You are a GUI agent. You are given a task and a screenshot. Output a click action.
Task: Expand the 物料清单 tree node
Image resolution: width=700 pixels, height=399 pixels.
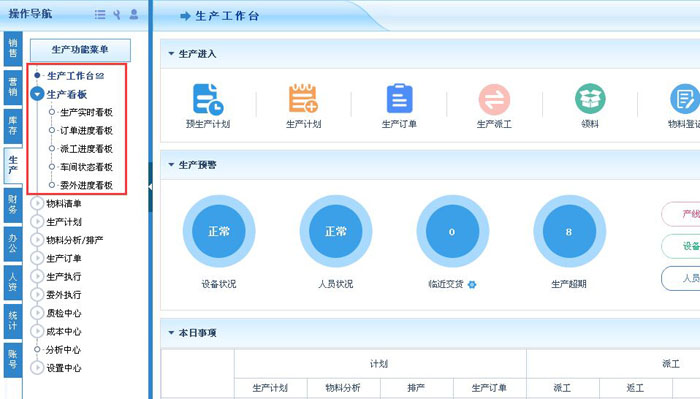[37, 204]
